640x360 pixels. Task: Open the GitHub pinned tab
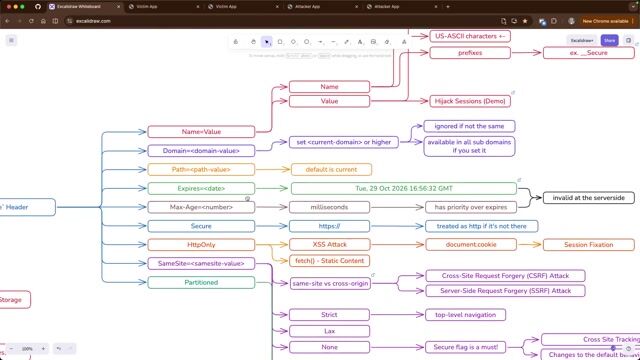38,7
